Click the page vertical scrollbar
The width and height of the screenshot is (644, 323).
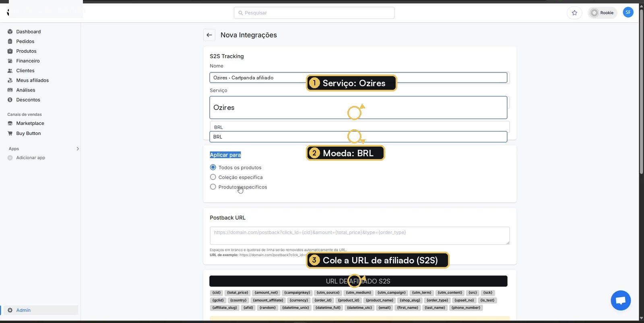point(641,93)
